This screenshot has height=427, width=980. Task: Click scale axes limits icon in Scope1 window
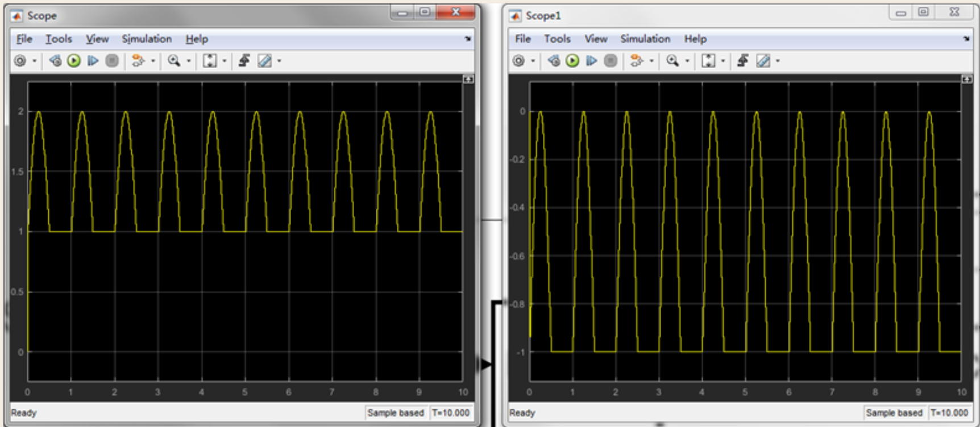coord(708,61)
